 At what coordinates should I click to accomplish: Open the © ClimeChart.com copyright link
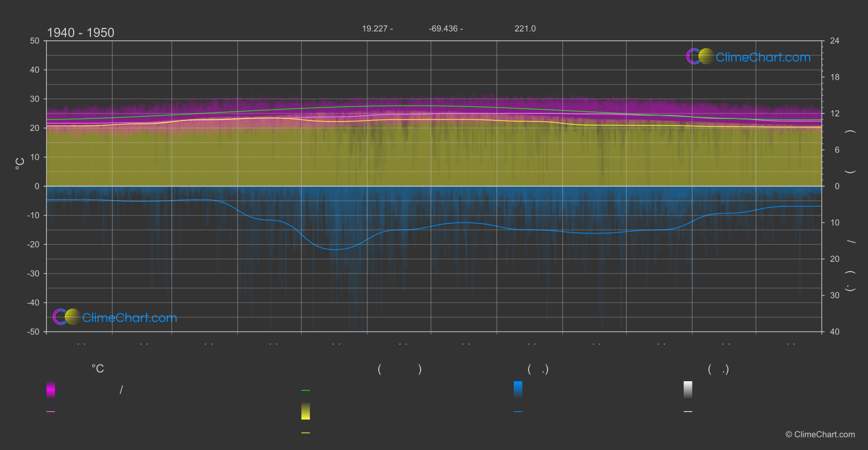(x=820, y=435)
